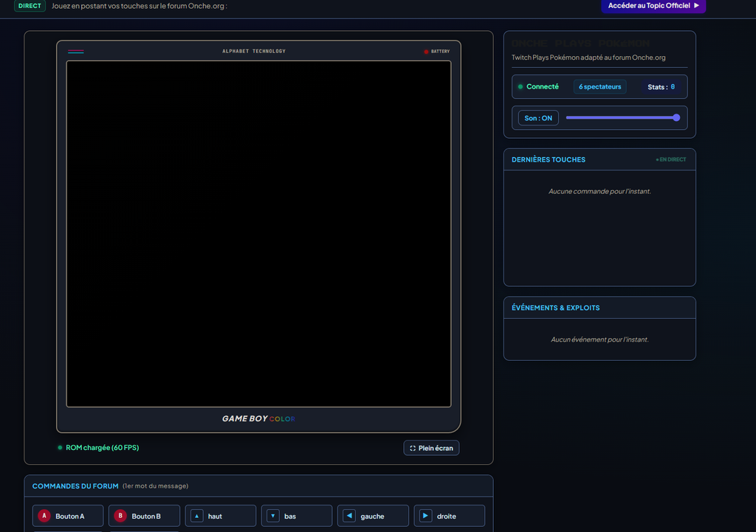Screen dimensions: 756x532
Task: Click the up arrow icon beside haut
Action: tap(196, 516)
